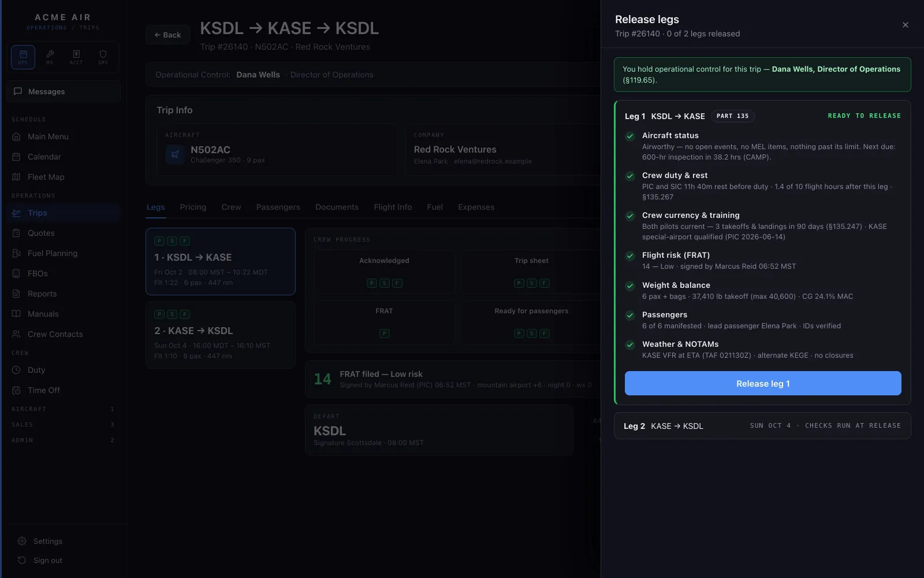Screen dimensions: 924x578
Task: Close the Release legs panel
Action: [905, 25]
